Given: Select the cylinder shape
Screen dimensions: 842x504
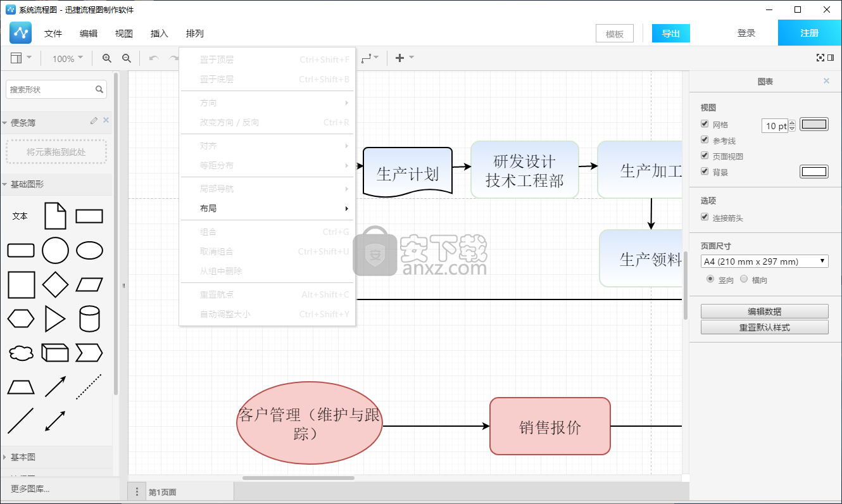Looking at the screenshot, I should pyautogui.click(x=89, y=319).
